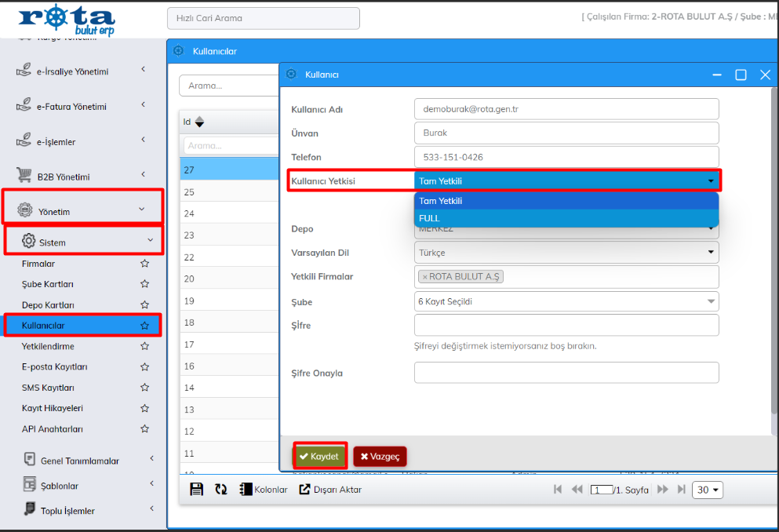This screenshot has width=779, height=532.
Task: Open Şube Kartları in the sidebar
Action: pos(48,284)
